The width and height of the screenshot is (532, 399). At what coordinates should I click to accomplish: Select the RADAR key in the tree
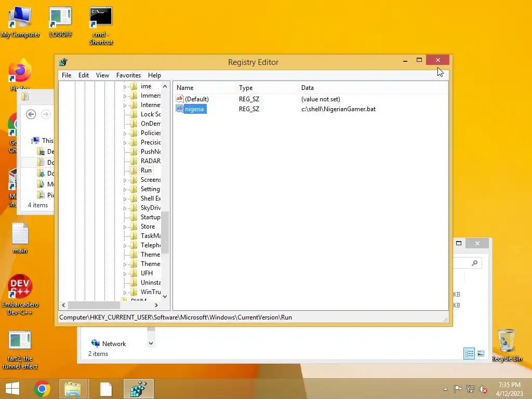click(151, 161)
